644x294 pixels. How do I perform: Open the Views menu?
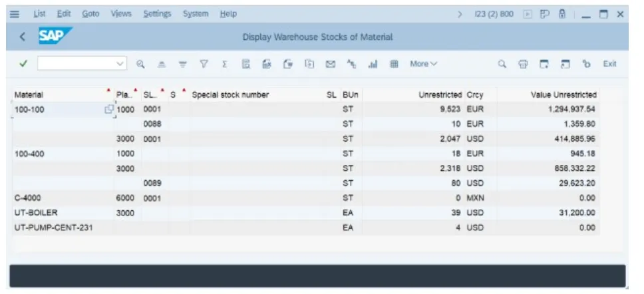click(x=121, y=14)
